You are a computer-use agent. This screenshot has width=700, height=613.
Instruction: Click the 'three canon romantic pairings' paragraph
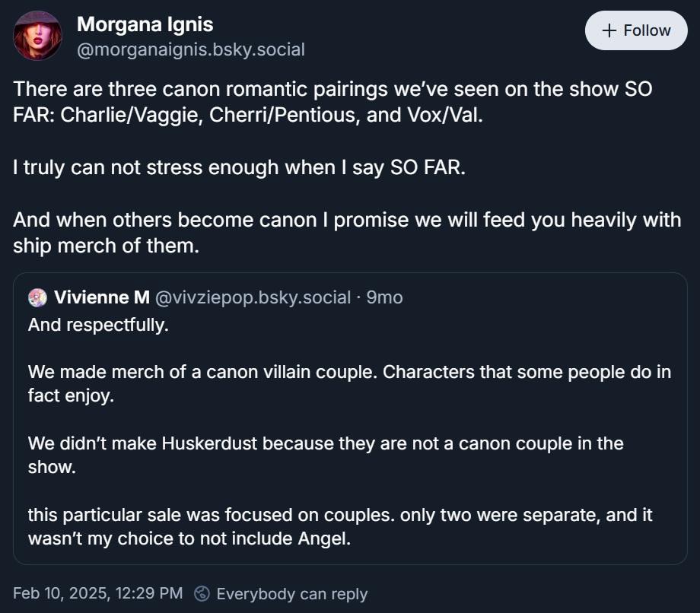(x=332, y=103)
